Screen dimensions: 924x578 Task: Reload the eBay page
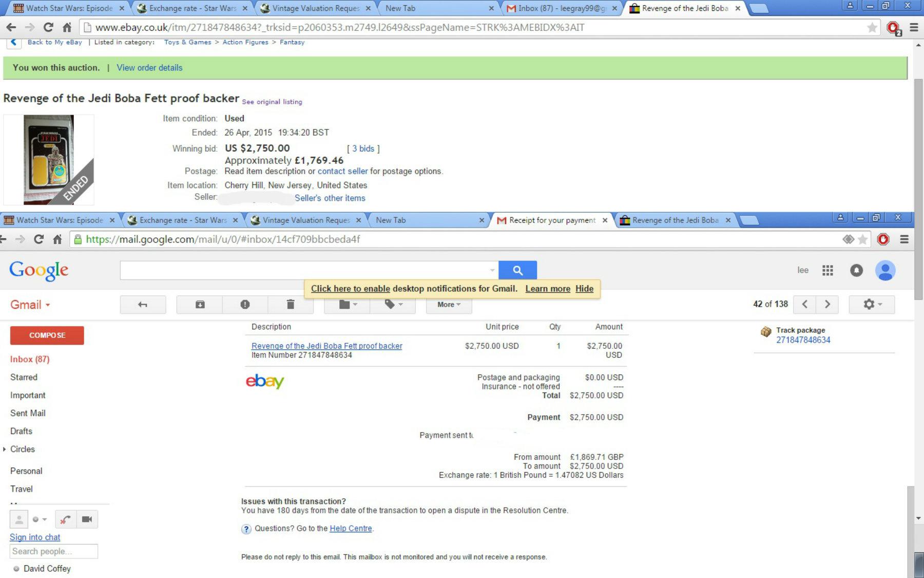coord(48,27)
